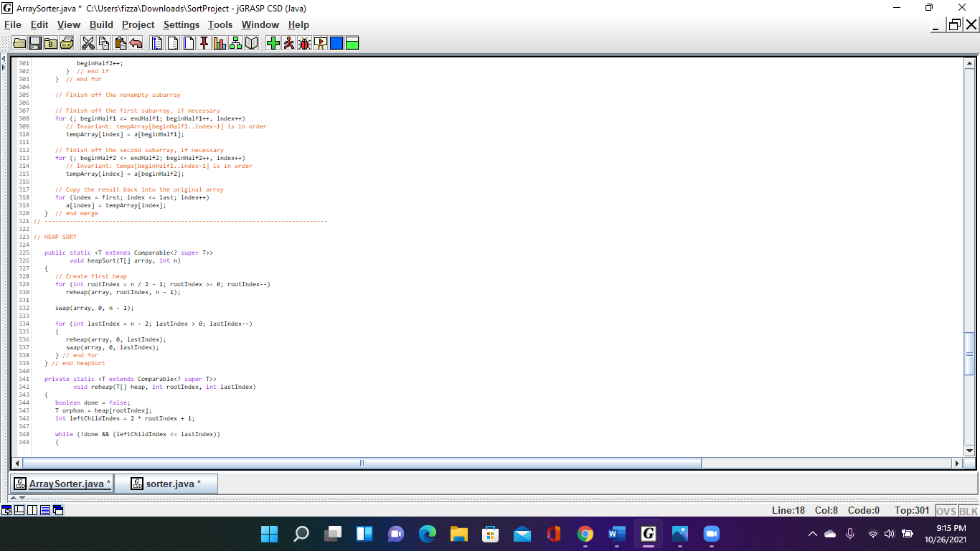Click the 'Code:0' status bar entry
Image resolution: width=980 pixels, height=551 pixels.
click(x=864, y=511)
